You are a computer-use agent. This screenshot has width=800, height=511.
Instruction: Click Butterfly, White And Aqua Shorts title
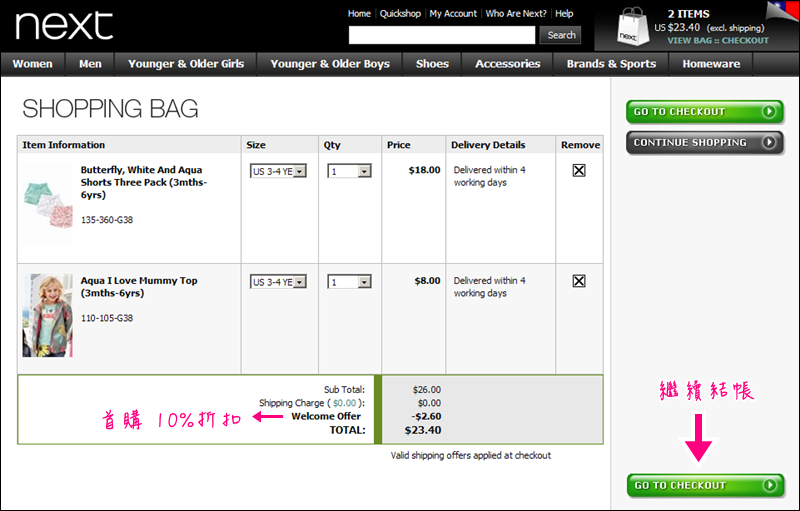[x=143, y=182]
